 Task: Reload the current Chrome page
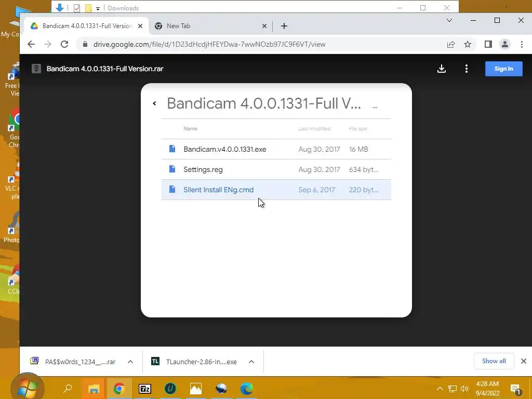coord(64,44)
